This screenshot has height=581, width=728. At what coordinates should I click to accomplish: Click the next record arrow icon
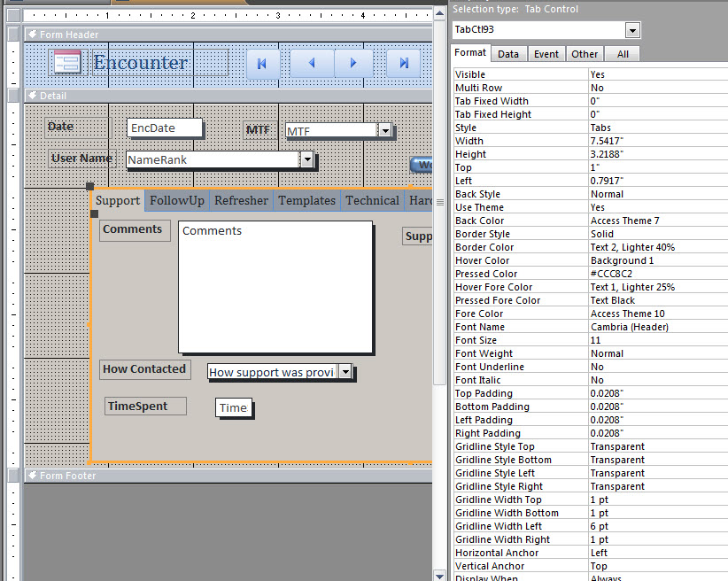coord(353,63)
